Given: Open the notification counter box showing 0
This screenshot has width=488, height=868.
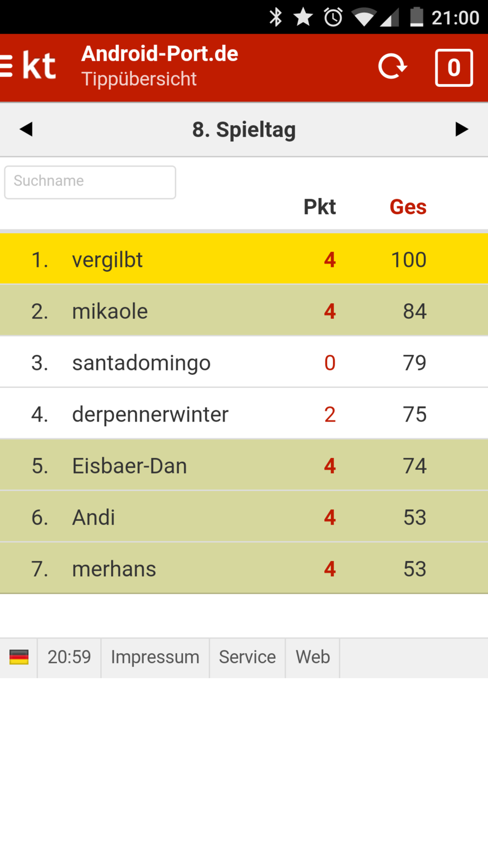Looking at the screenshot, I should pos(454,68).
